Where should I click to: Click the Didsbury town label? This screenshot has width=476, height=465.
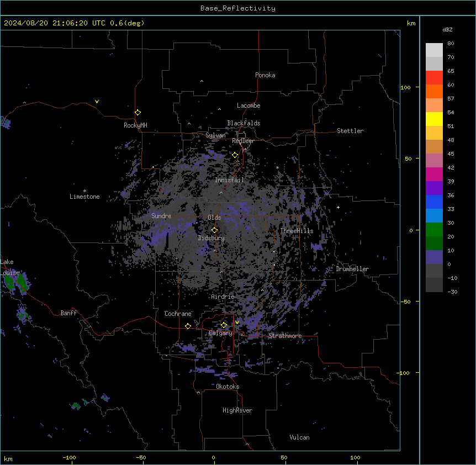[x=211, y=238]
